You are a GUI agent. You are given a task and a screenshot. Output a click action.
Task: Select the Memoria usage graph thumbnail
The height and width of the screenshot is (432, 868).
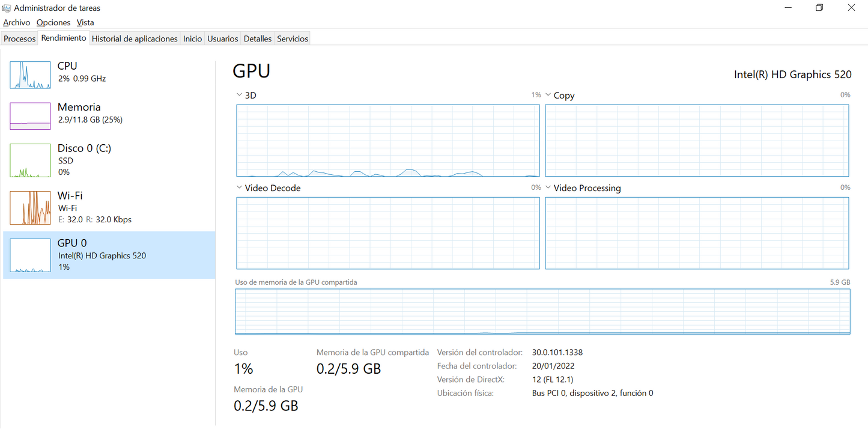[30, 116]
